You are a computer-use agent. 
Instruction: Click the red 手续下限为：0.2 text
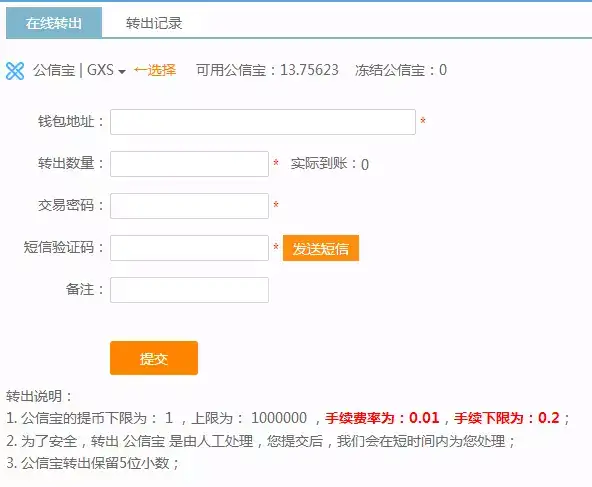pos(507,418)
